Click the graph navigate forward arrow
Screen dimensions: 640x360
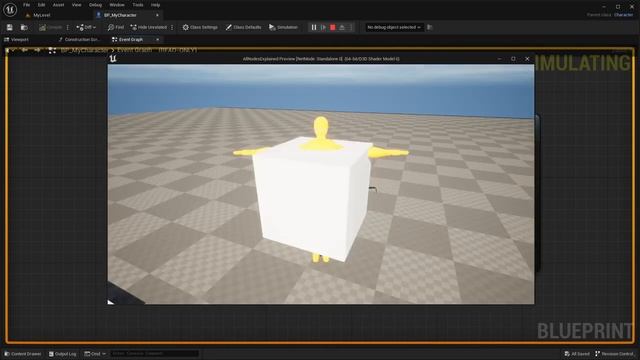click(x=38, y=50)
